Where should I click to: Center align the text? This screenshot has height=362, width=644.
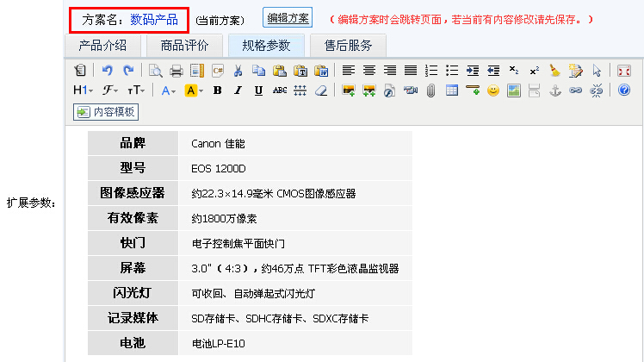pyautogui.click(x=369, y=71)
